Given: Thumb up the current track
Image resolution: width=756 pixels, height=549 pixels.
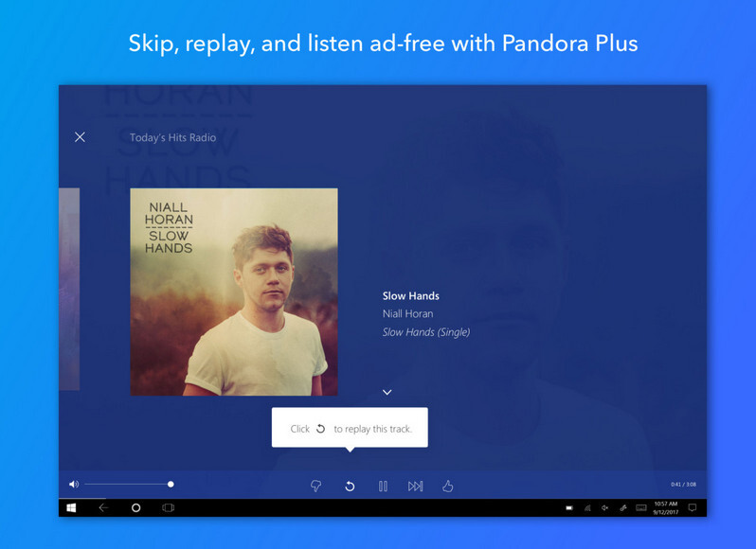Looking at the screenshot, I should (x=448, y=486).
